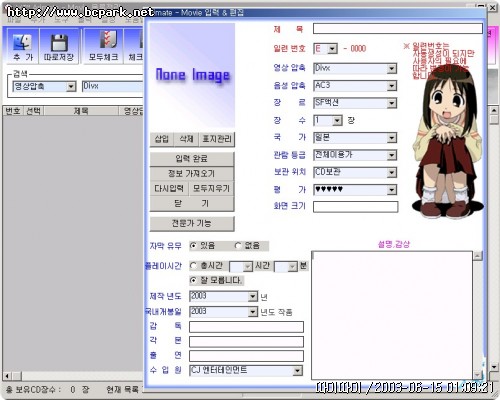Expand the 보관 위치 CD보관 dropdown

[x=392, y=173]
